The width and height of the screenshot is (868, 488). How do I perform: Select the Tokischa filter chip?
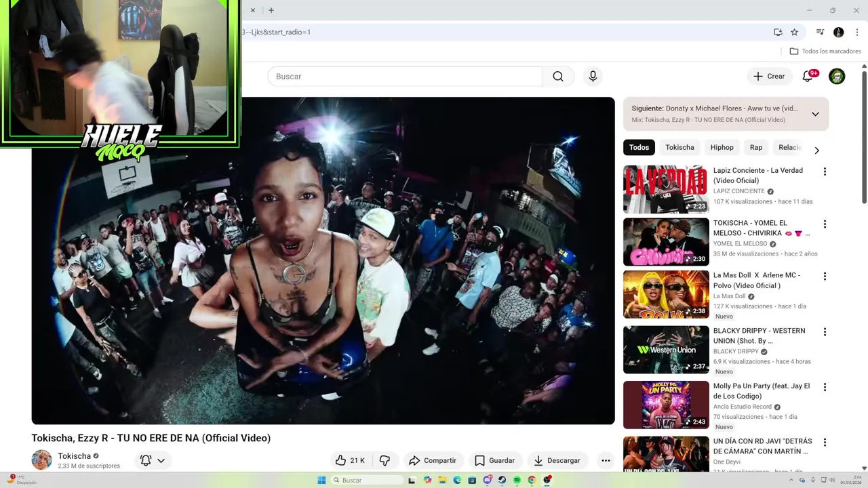click(679, 147)
